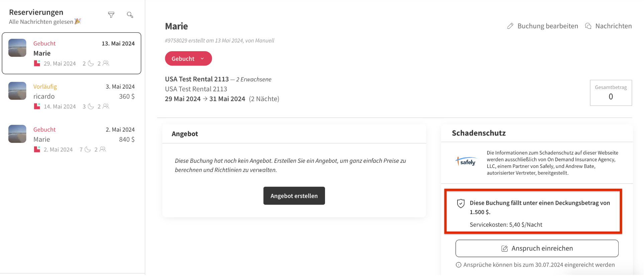Select the Vorläufig reservation from ricardo

click(x=71, y=96)
